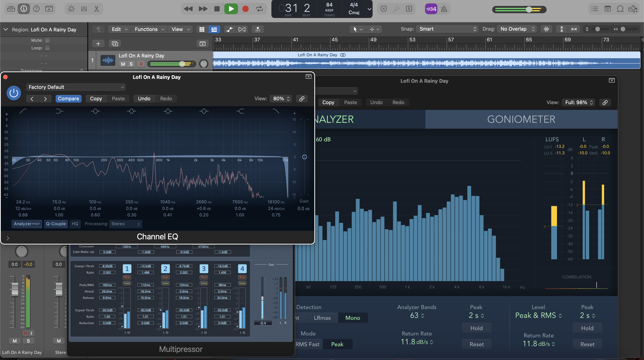Toggle the Inspector info icon
Screen dimensions: 644x360
coord(24,9)
